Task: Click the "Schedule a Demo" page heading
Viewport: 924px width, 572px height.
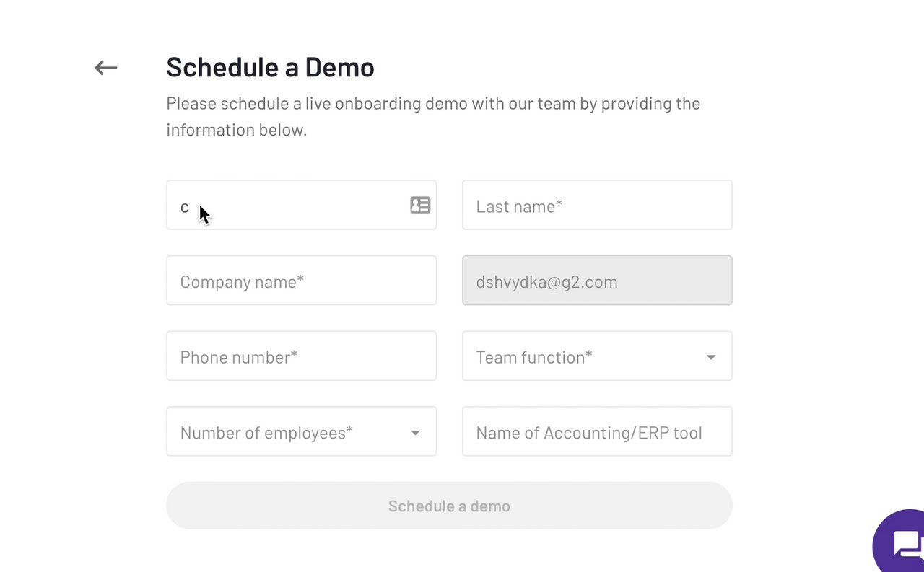Action: (x=270, y=67)
